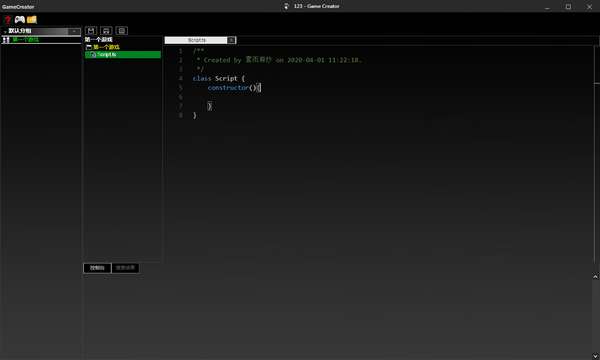Click the second icon above the file tree
The image size is (600, 360).
coord(106,31)
